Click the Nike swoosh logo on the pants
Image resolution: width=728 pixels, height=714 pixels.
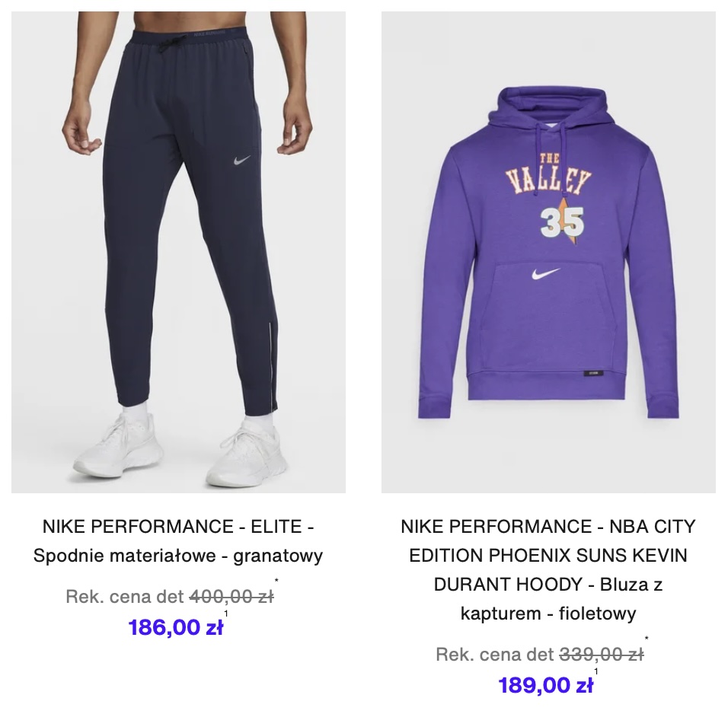240,161
